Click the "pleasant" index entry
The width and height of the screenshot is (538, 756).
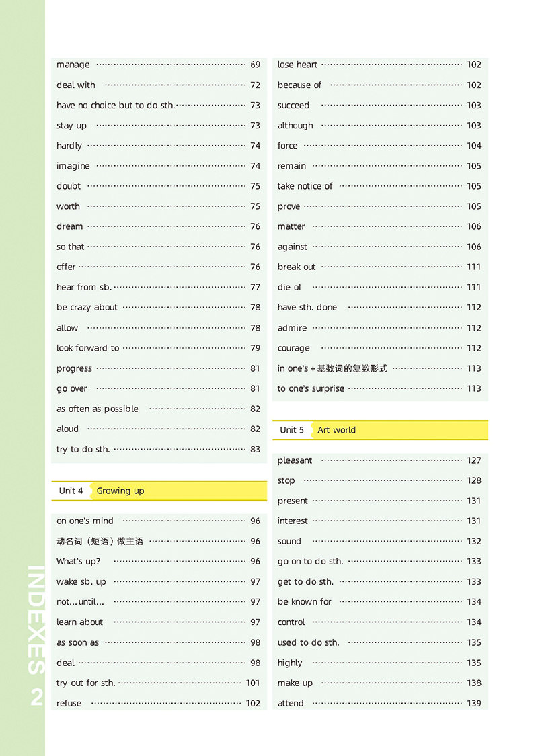(x=295, y=460)
